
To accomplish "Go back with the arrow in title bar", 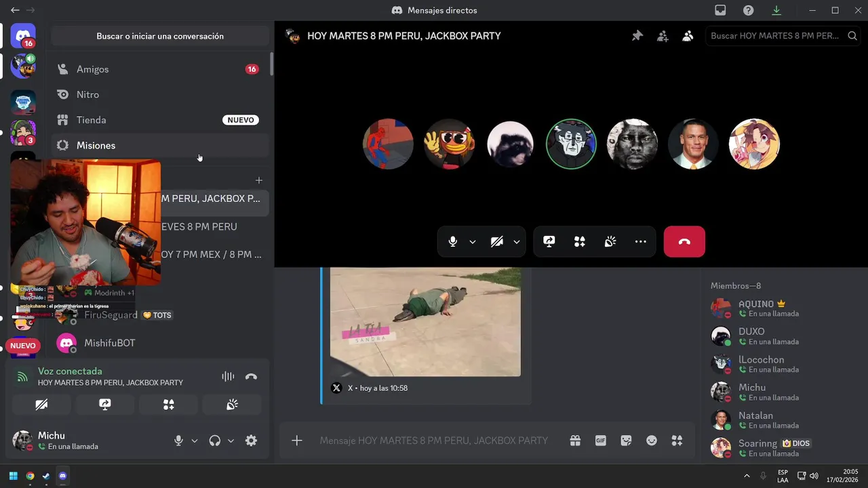I will (x=15, y=10).
